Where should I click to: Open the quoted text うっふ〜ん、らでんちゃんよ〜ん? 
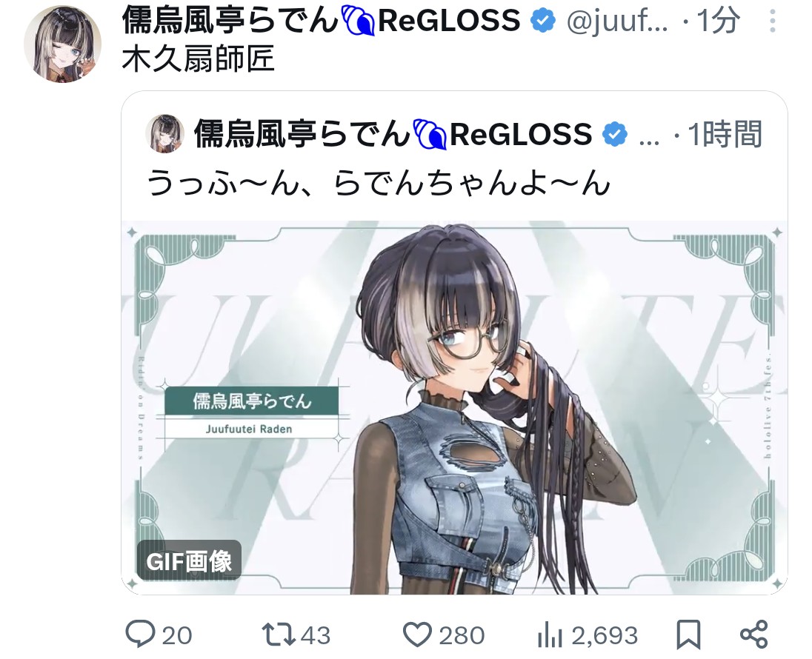[379, 183]
